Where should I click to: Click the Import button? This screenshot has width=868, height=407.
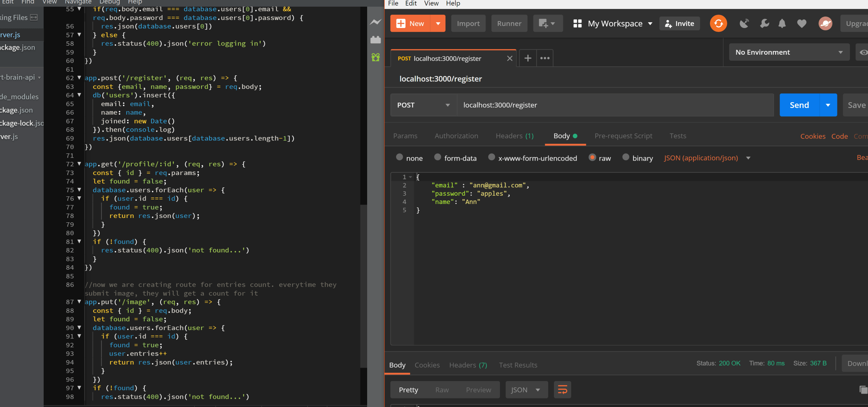(468, 24)
